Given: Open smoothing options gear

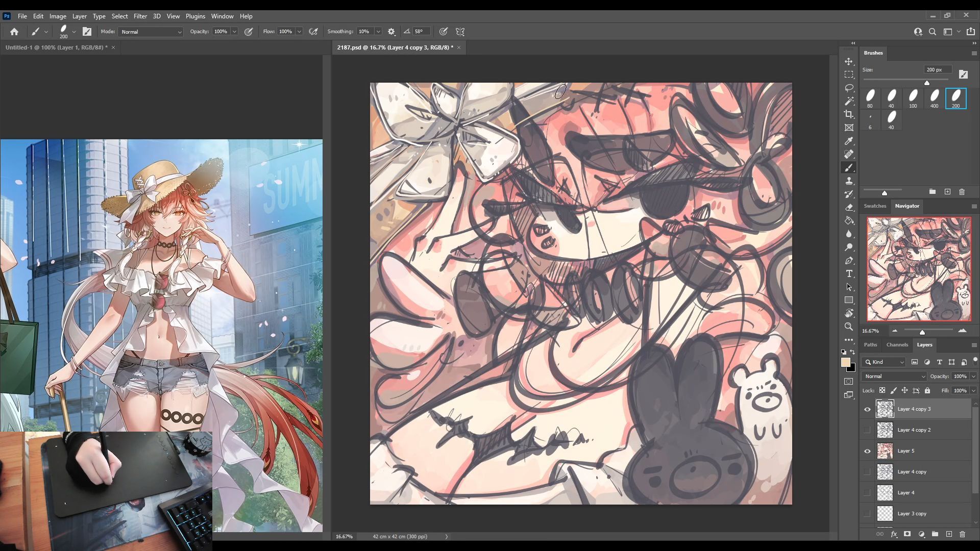Looking at the screenshot, I should pyautogui.click(x=391, y=32).
